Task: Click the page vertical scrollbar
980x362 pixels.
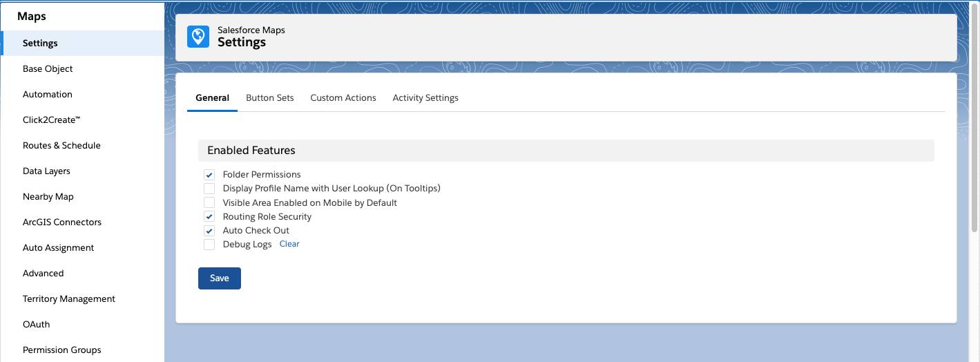Action: tap(974, 117)
